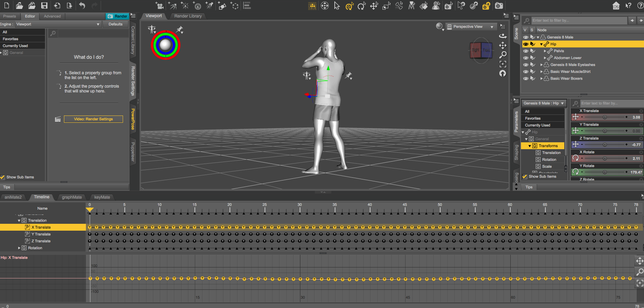Viewport: 644px width, 308px height.
Task: Save the scene with the floppy disk icon
Action: (x=44, y=5)
